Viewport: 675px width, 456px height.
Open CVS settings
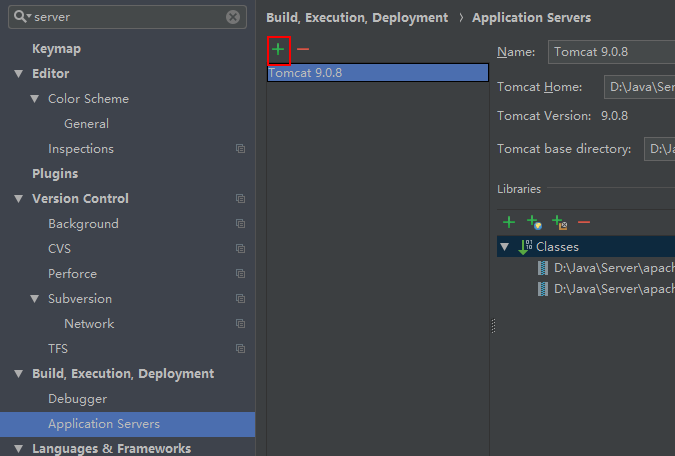59,248
